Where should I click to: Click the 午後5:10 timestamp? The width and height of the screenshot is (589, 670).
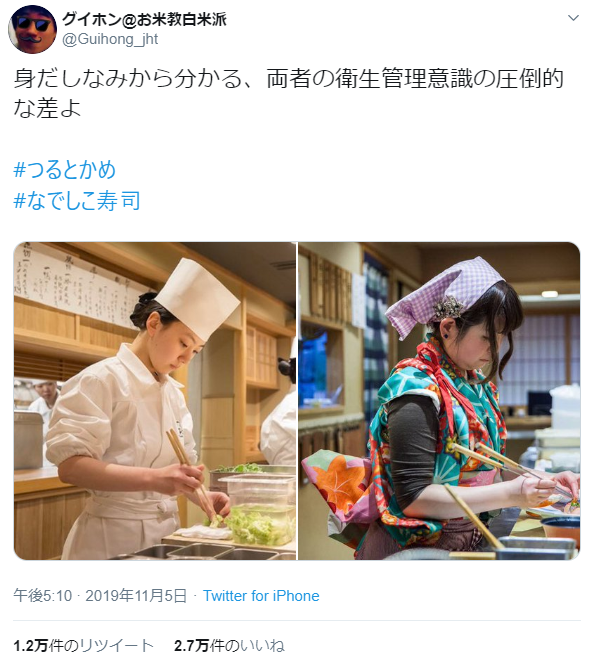coord(43,596)
